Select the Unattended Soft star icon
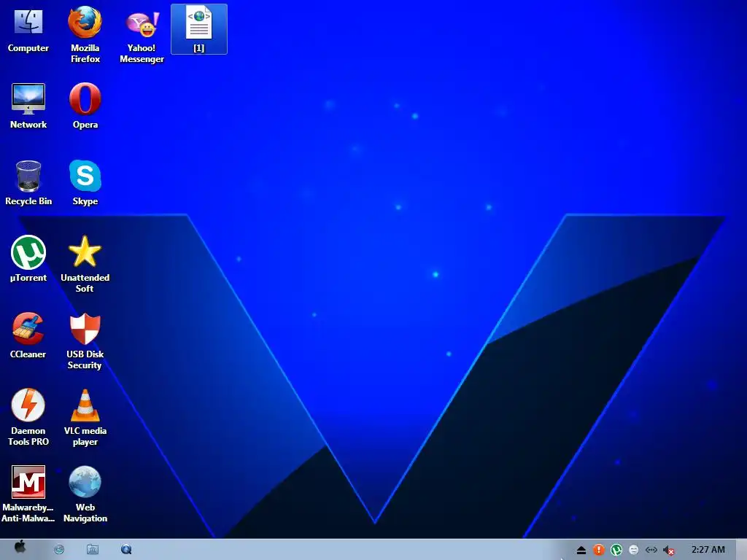Image resolution: width=747 pixels, height=560 pixels. pos(85,264)
